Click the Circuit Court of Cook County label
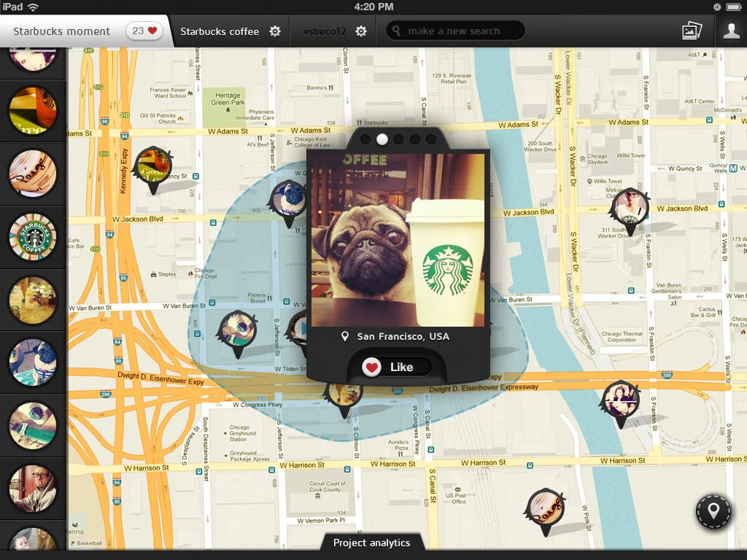The height and width of the screenshot is (560, 747). (x=328, y=486)
